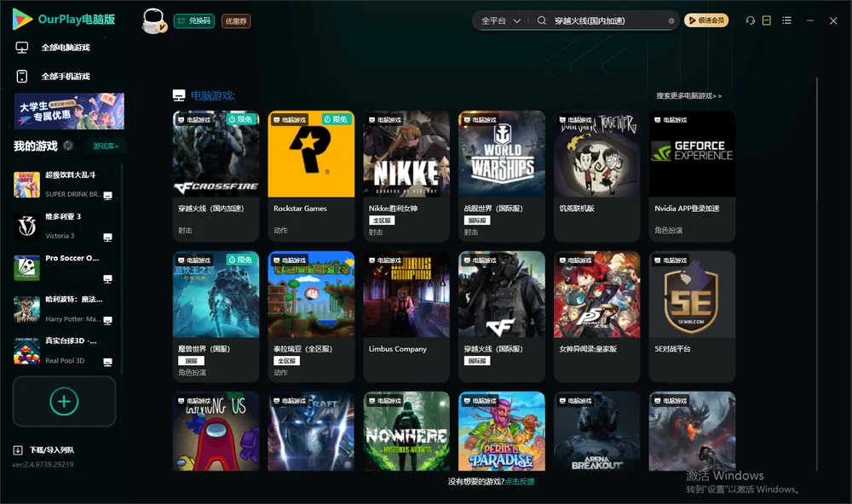852x504 pixels.
Task: Click the 全部电脑游戏 monitor icon
Action: point(22,48)
